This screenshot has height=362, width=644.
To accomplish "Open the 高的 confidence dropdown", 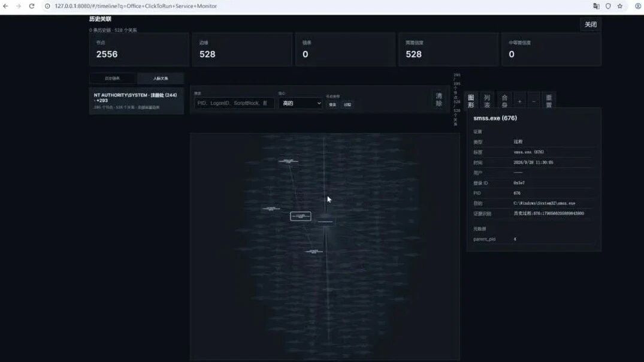I will point(301,103).
